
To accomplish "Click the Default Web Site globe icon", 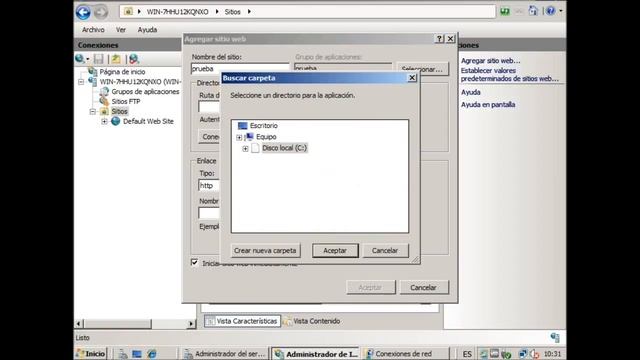I will (x=116, y=121).
